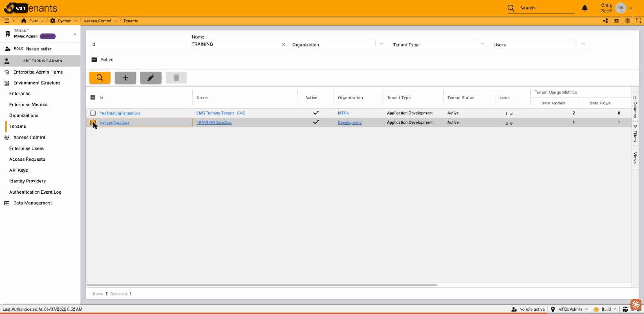Check the lmsTrainingTenantCas row checkbox

[x=93, y=113]
